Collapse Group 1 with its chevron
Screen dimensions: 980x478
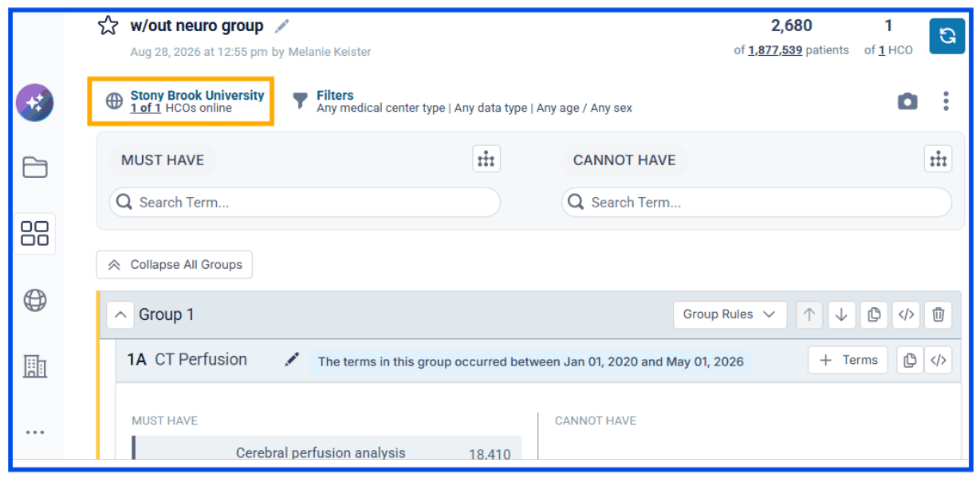[120, 314]
